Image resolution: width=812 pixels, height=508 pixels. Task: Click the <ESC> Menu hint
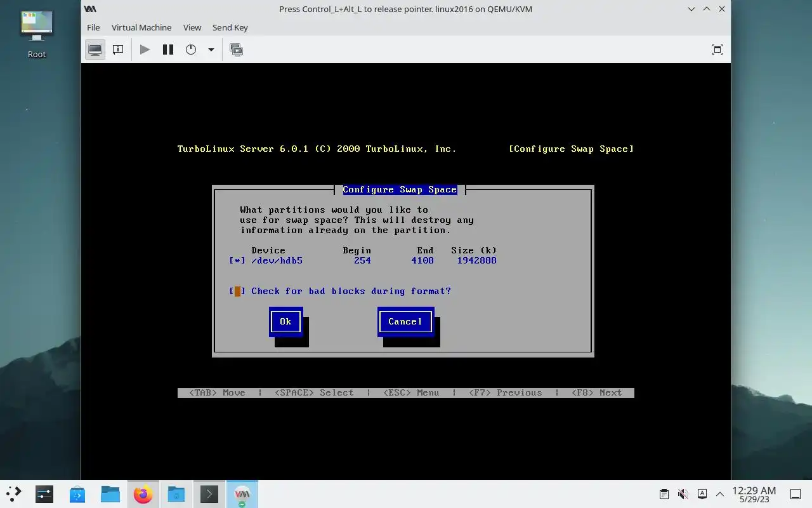(411, 393)
